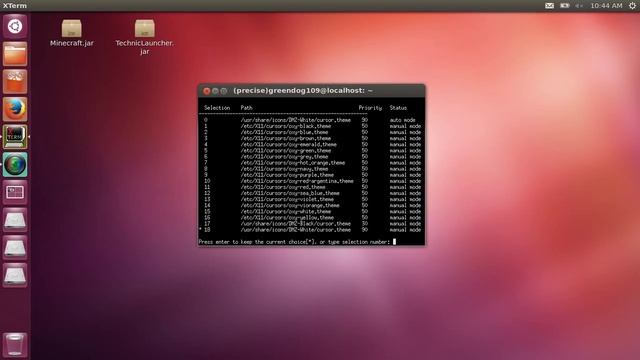Open the sound volume indicator
The image size is (640, 360).
pyautogui.click(x=579, y=6)
